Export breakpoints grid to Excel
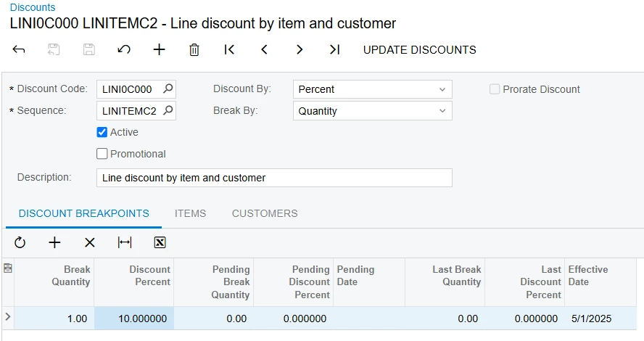Viewport: 644px width, 341px height. pyautogui.click(x=160, y=243)
